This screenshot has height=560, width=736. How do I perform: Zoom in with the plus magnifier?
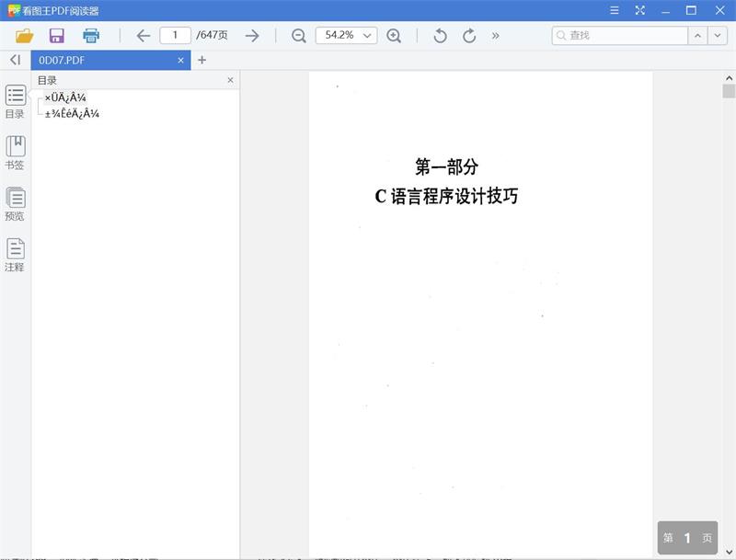pos(394,36)
